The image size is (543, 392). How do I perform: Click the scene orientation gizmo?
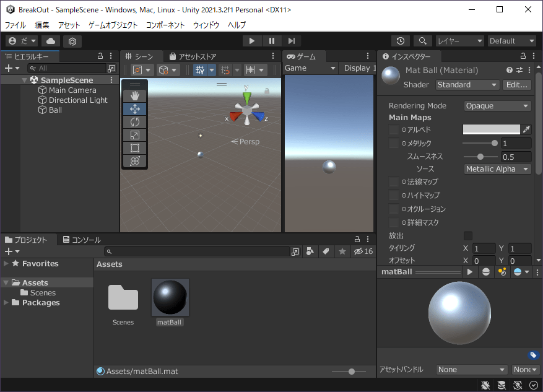246,108
